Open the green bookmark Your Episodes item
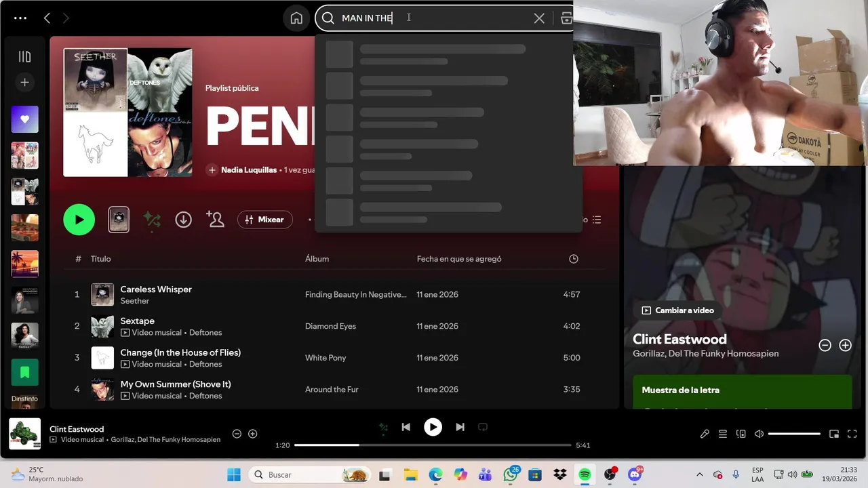 (x=24, y=372)
